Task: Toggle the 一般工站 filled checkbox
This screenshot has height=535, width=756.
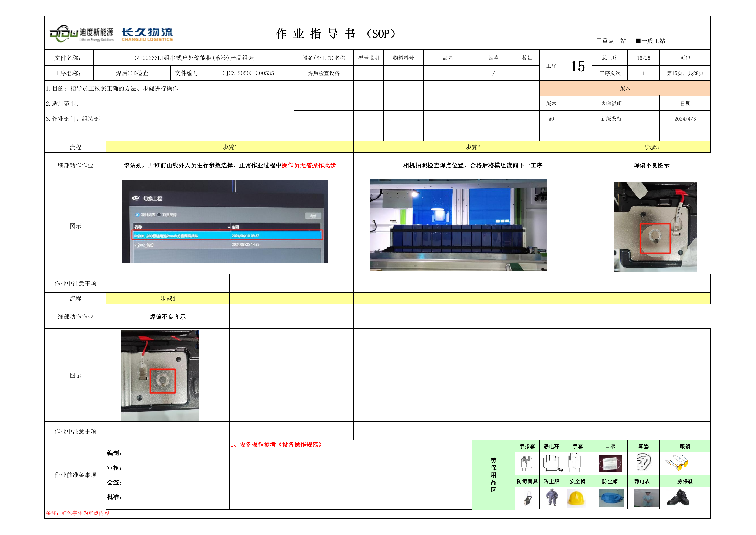Action: (638, 41)
